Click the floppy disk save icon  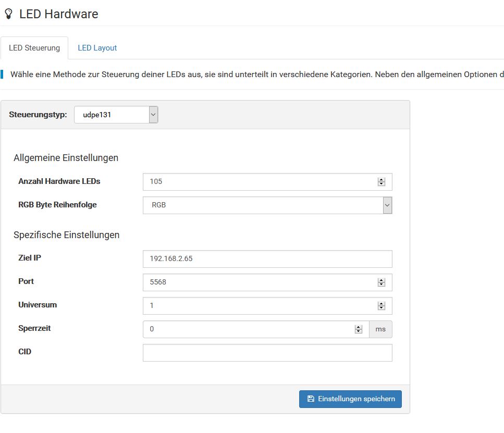[311, 399]
